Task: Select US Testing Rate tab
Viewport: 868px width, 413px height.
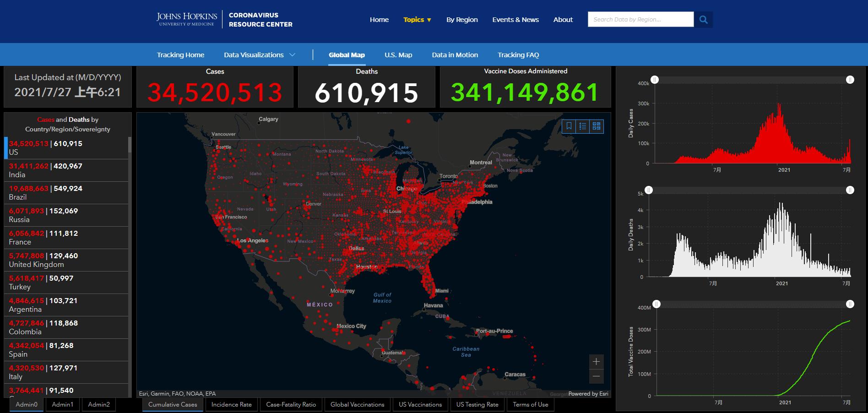Action: 477,405
